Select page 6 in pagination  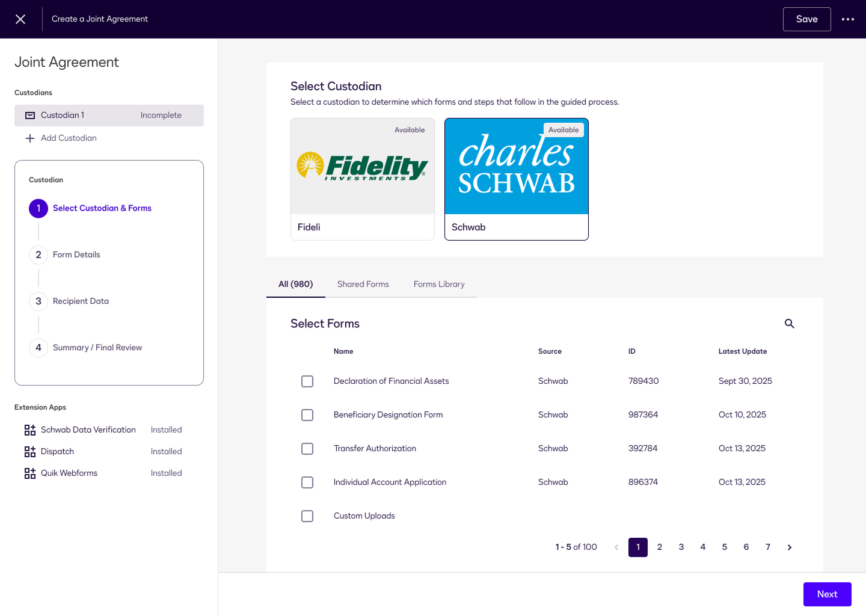[746, 547]
